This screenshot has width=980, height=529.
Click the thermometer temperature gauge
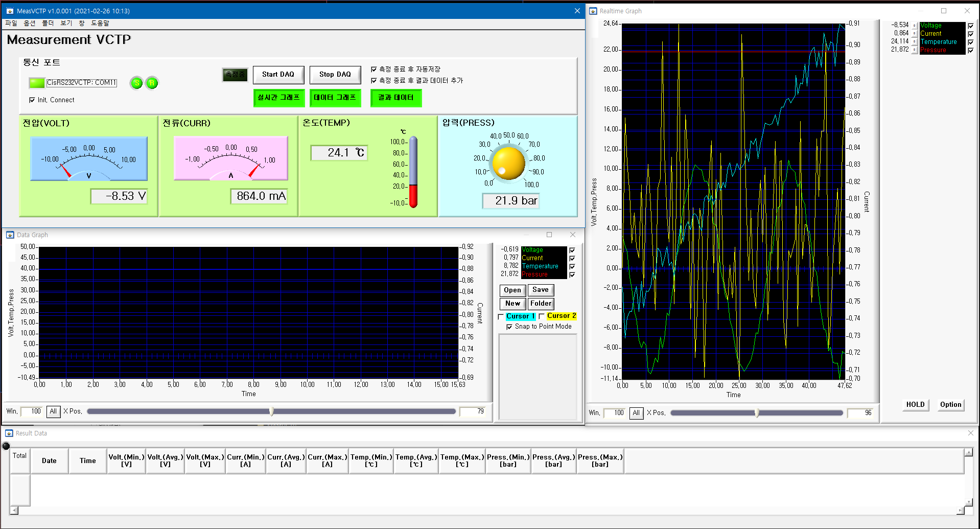point(413,172)
